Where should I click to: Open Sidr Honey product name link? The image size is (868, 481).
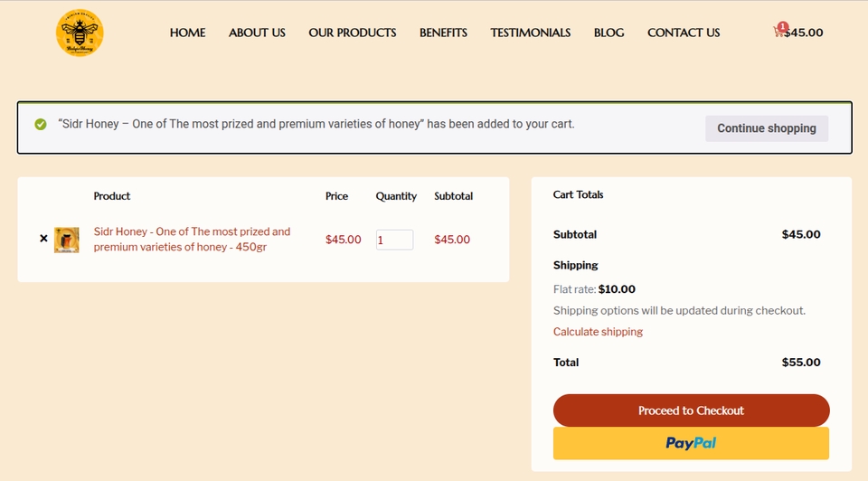click(192, 239)
